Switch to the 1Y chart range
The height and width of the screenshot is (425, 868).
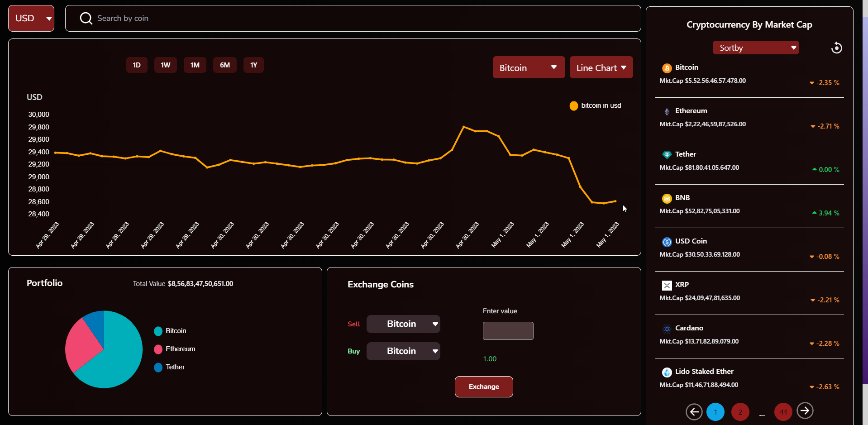(x=253, y=65)
